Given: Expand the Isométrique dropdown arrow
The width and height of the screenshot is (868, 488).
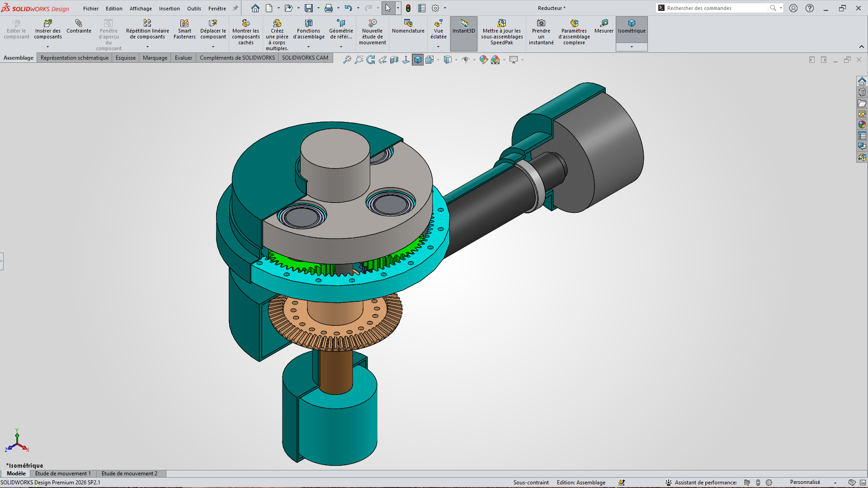Looking at the screenshot, I should 632,47.
